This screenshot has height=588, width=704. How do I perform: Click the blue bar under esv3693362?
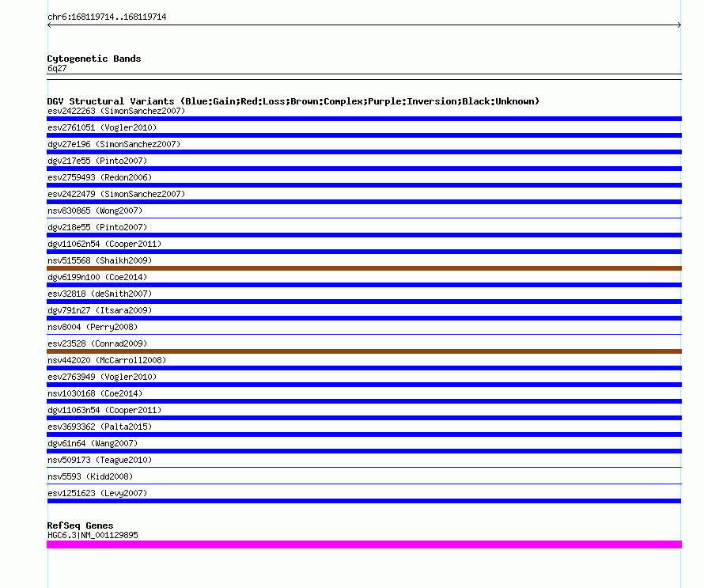364,434
